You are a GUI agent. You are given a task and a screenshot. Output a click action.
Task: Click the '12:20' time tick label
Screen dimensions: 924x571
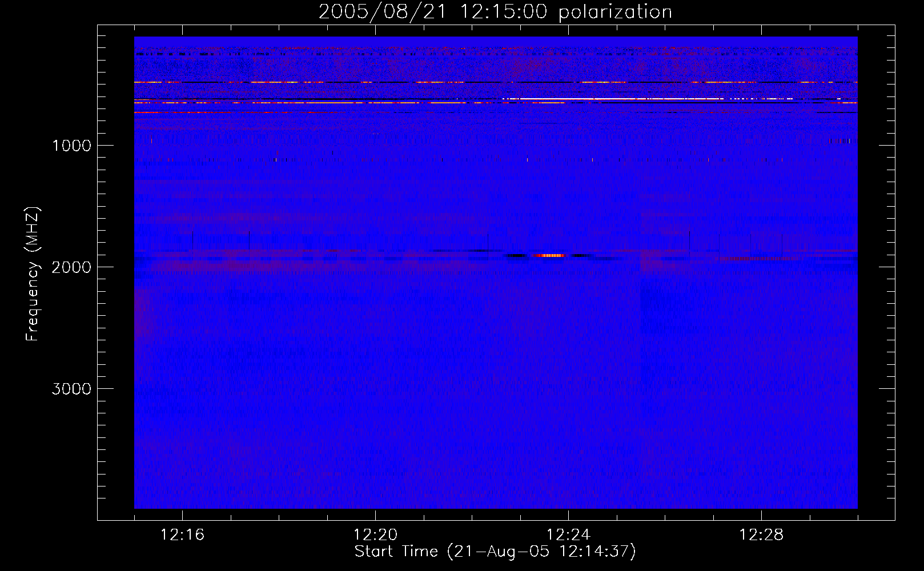(375, 535)
